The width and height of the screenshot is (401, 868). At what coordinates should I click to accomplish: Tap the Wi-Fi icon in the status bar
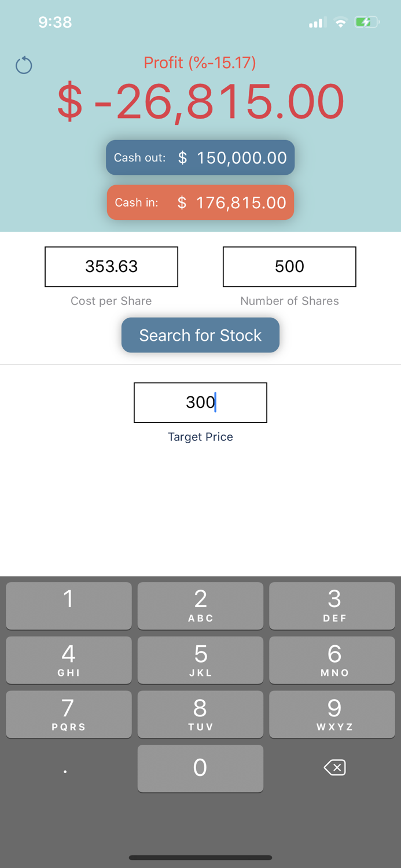341,22
